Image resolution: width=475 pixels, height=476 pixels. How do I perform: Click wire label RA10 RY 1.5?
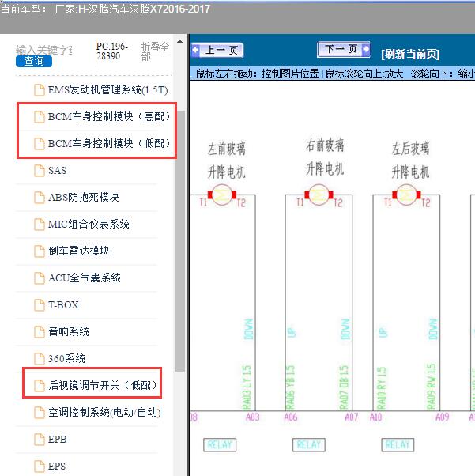(381, 387)
